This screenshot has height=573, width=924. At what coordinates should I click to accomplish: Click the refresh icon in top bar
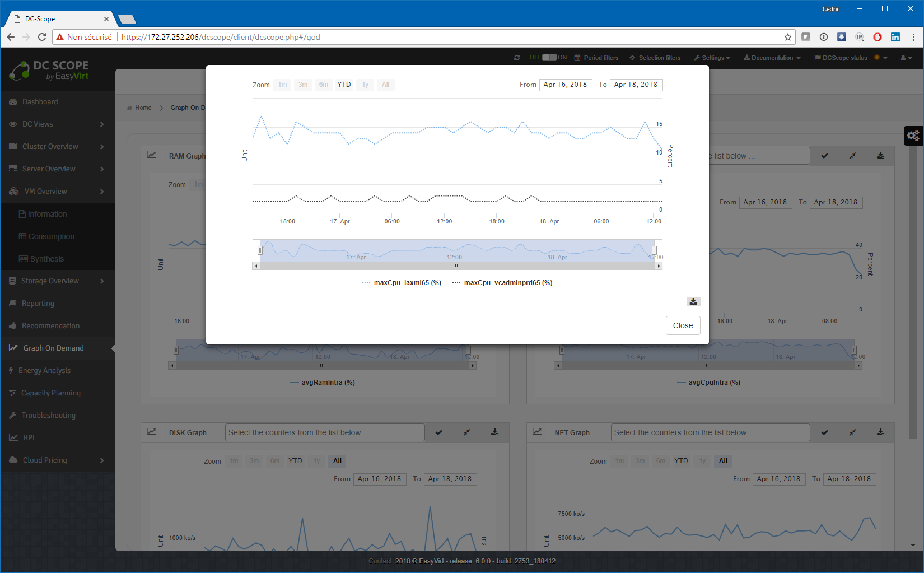(517, 58)
